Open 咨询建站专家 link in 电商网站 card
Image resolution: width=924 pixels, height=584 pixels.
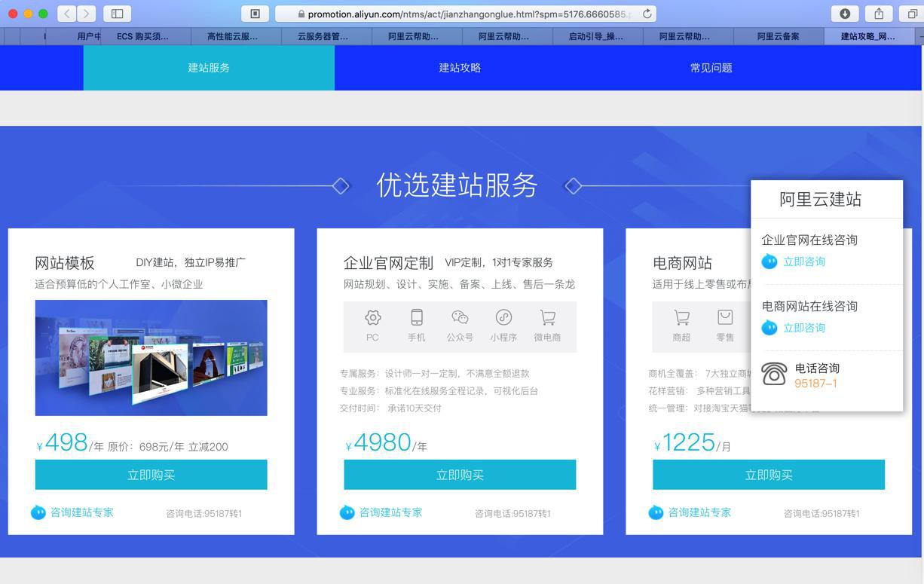(699, 512)
